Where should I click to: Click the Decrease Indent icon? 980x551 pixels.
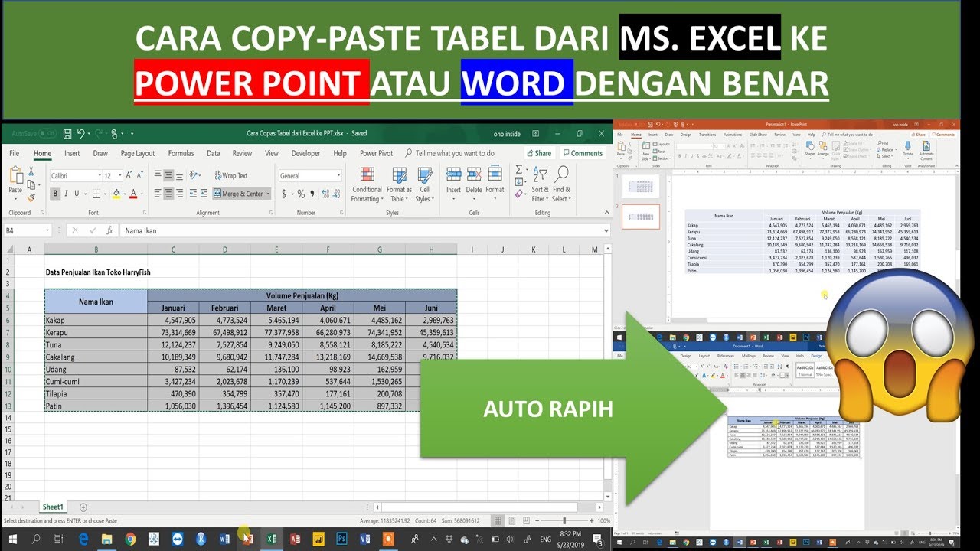(194, 194)
